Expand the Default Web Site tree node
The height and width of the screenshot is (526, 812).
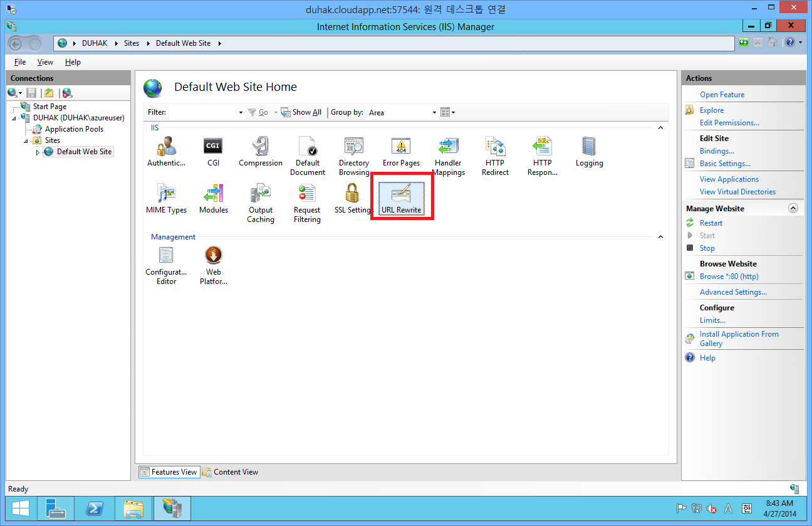click(38, 152)
